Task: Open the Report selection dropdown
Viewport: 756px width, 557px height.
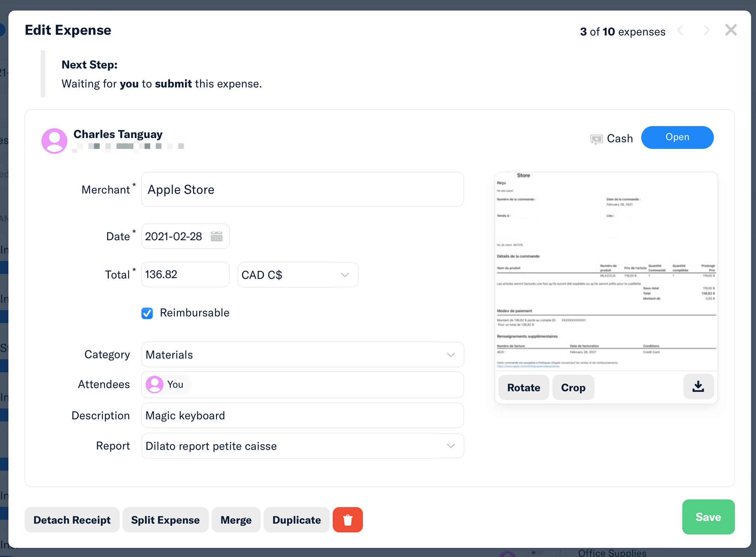Action: coord(302,446)
